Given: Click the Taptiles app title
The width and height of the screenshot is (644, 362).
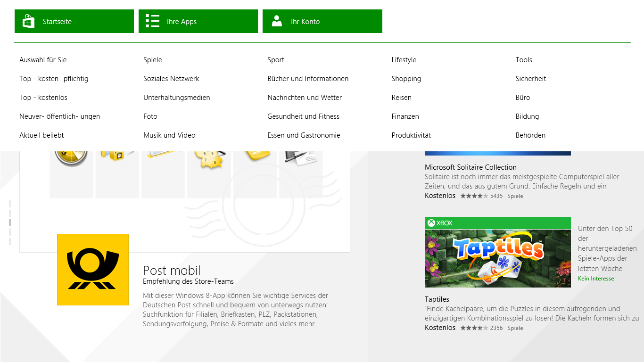Looking at the screenshot, I should coord(437,299).
